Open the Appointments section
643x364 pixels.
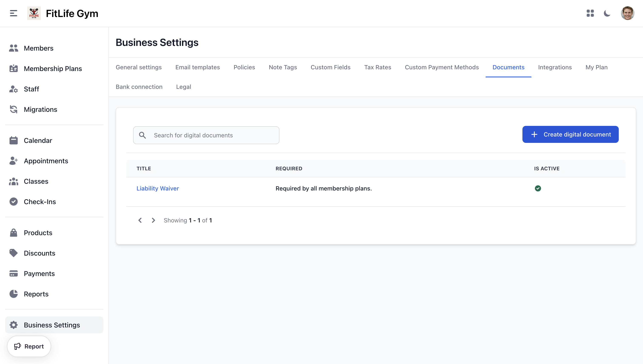click(46, 161)
